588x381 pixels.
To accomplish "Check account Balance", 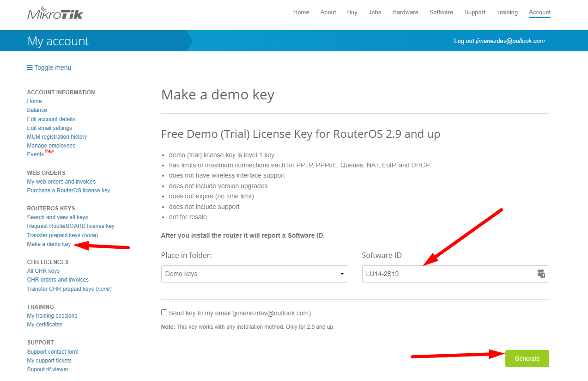I will 37,110.
